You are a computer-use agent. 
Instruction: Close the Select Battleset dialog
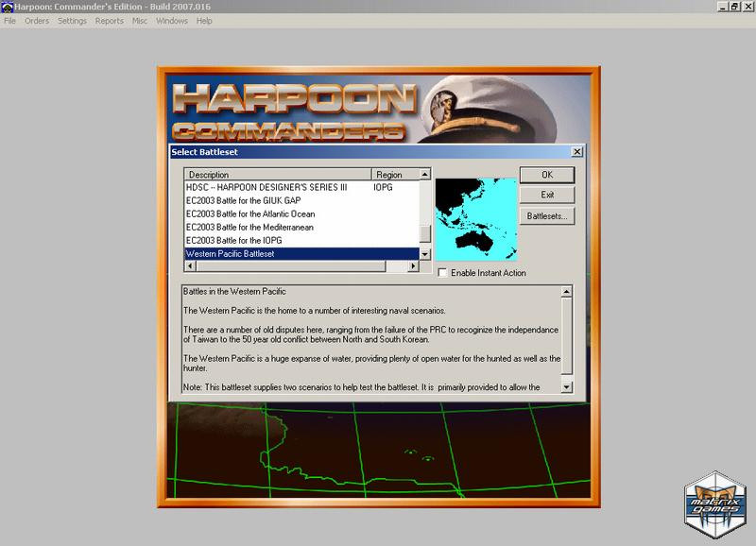coord(576,152)
